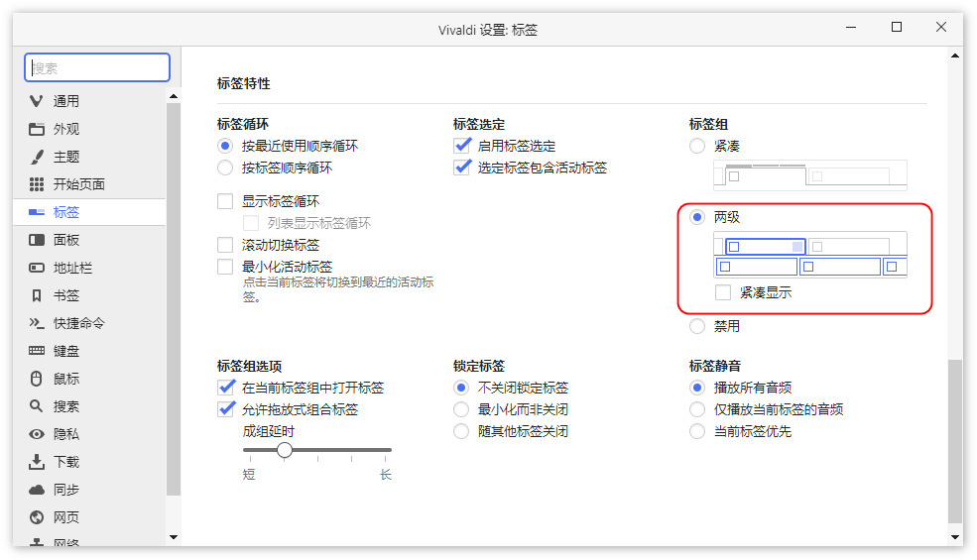Click the 紧凑 tab group preview thumbnail

tap(810, 175)
